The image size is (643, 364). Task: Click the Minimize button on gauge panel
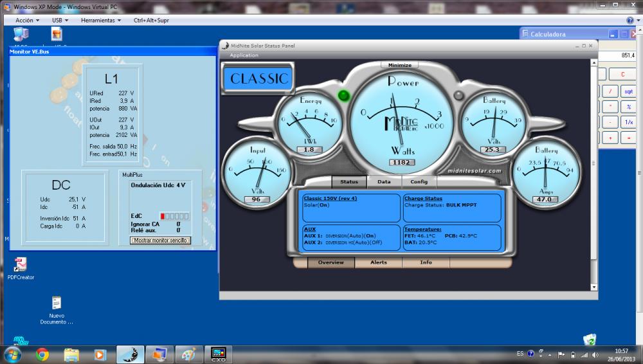point(400,65)
